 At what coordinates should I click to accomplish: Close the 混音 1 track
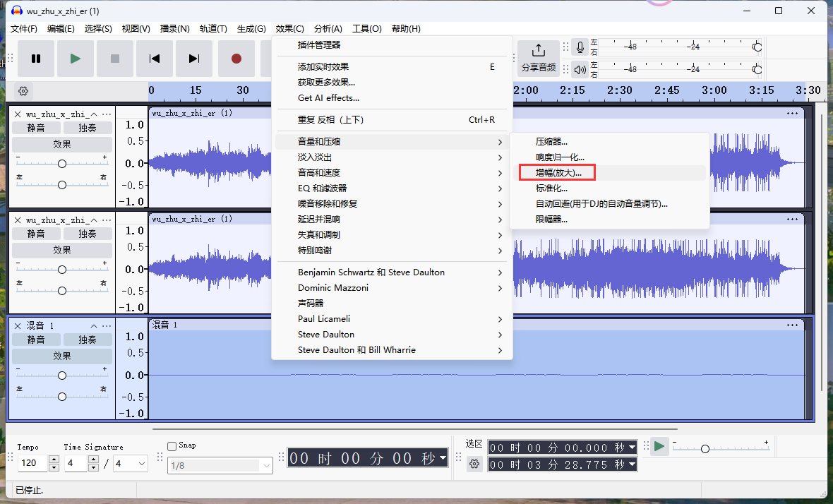[x=18, y=325]
